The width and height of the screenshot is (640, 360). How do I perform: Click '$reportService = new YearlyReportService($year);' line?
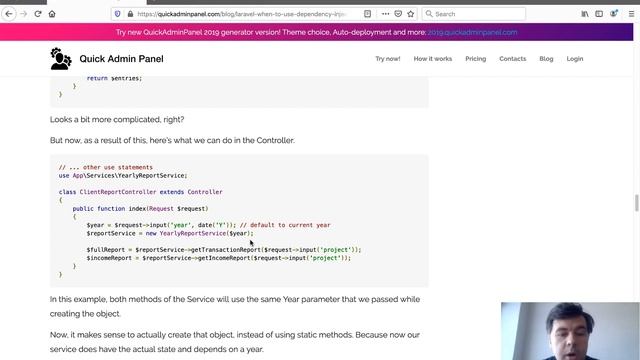[x=170, y=233]
